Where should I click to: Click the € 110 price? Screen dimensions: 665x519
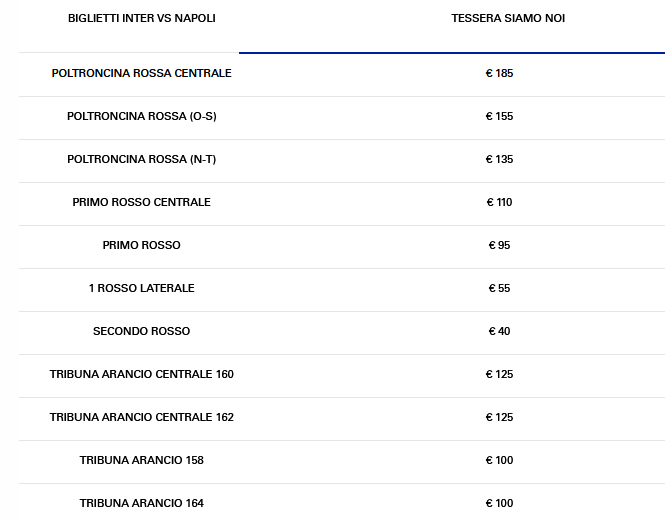coord(499,203)
